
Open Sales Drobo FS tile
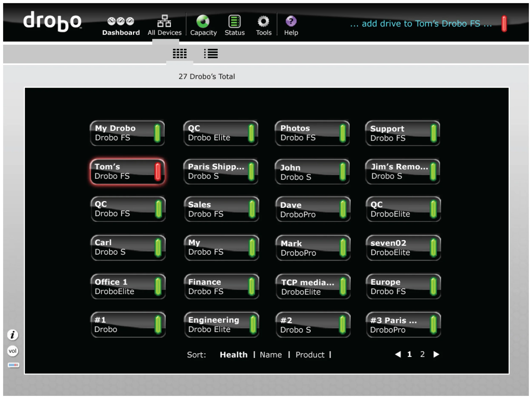coord(222,209)
